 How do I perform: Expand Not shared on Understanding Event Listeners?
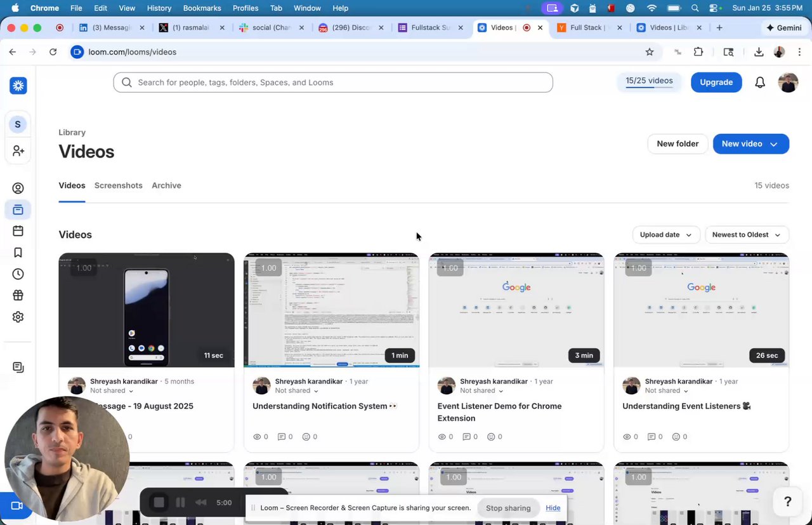click(667, 391)
